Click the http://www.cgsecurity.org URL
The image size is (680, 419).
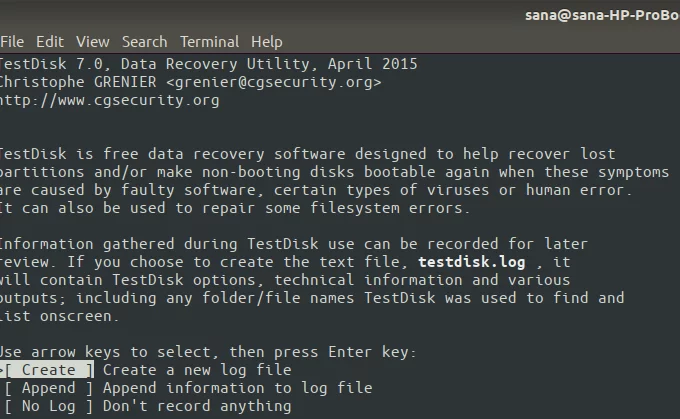click(x=109, y=100)
